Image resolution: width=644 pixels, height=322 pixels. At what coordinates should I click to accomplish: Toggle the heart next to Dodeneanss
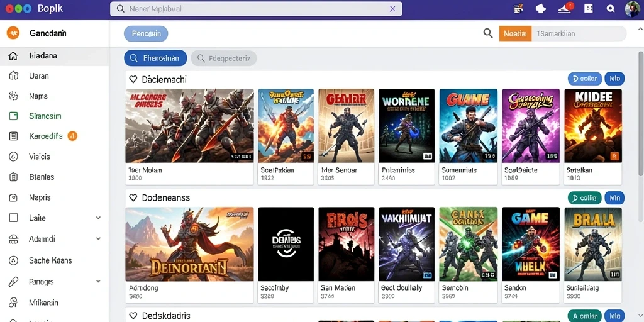(x=133, y=197)
